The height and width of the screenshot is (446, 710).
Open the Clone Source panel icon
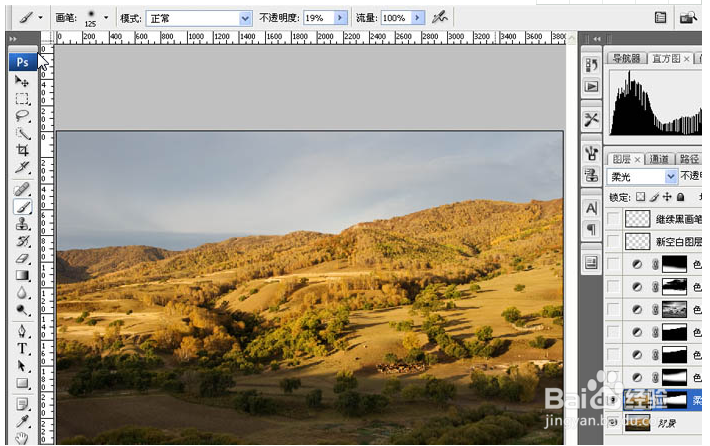coord(591,175)
